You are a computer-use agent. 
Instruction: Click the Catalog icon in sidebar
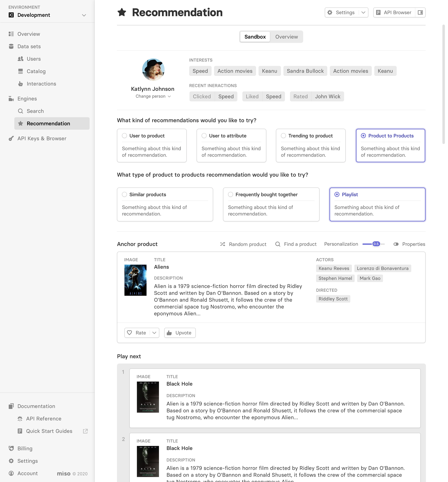point(21,71)
